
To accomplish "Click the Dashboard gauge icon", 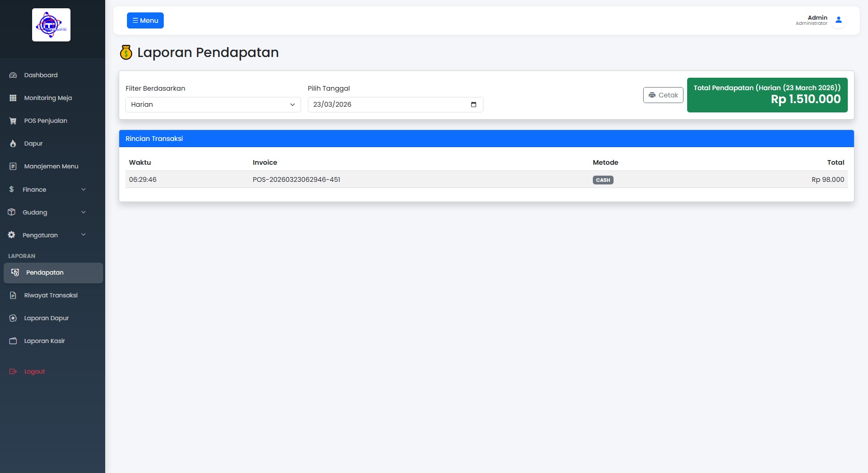I will point(13,75).
